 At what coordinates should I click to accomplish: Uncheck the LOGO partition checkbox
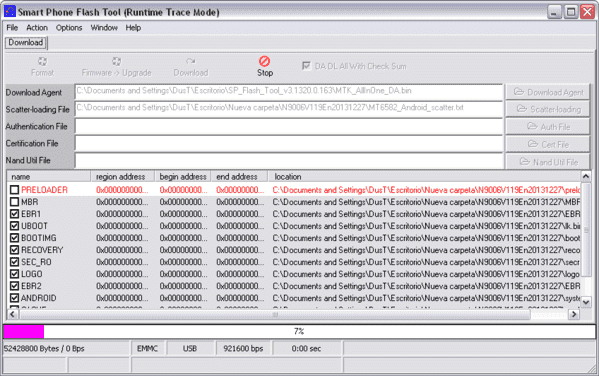point(14,274)
